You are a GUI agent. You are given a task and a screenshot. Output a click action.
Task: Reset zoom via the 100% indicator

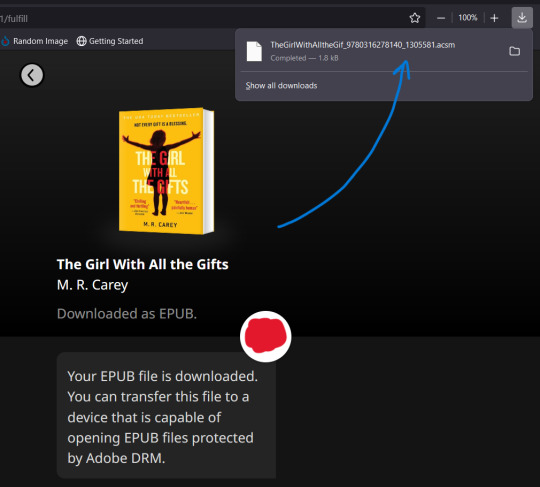pos(468,18)
